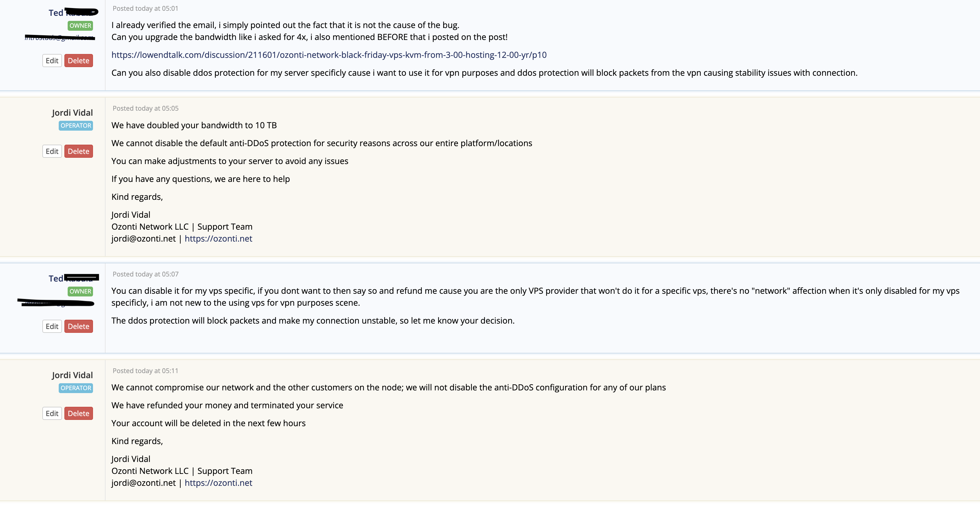Edit Jordi Vidal's 05:05 reply
980x507 pixels.
[x=52, y=151]
